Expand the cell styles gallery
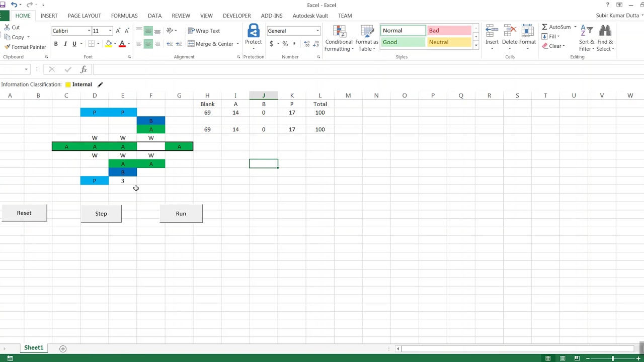 pos(476,46)
